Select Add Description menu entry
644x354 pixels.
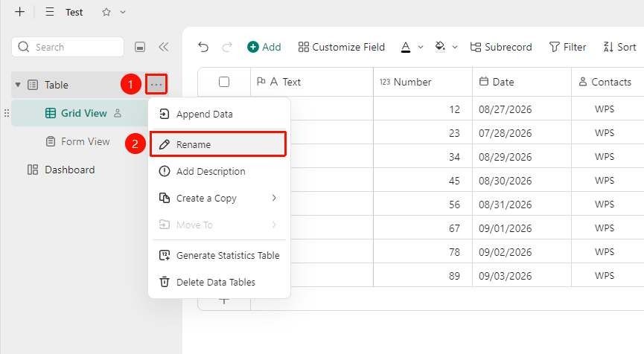tap(219, 172)
